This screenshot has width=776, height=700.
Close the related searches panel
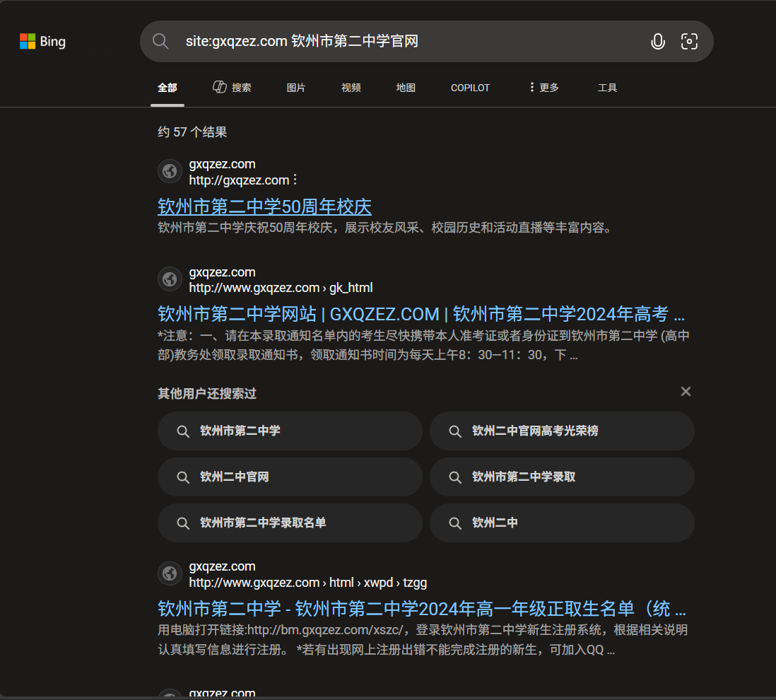click(x=685, y=392)
